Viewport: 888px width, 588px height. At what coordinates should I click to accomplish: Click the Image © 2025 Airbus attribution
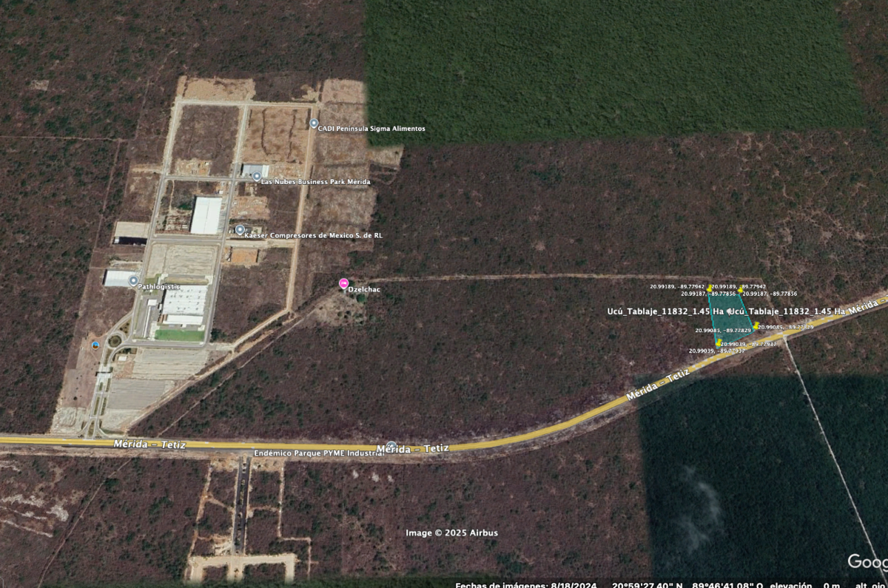tap(451, 533)
